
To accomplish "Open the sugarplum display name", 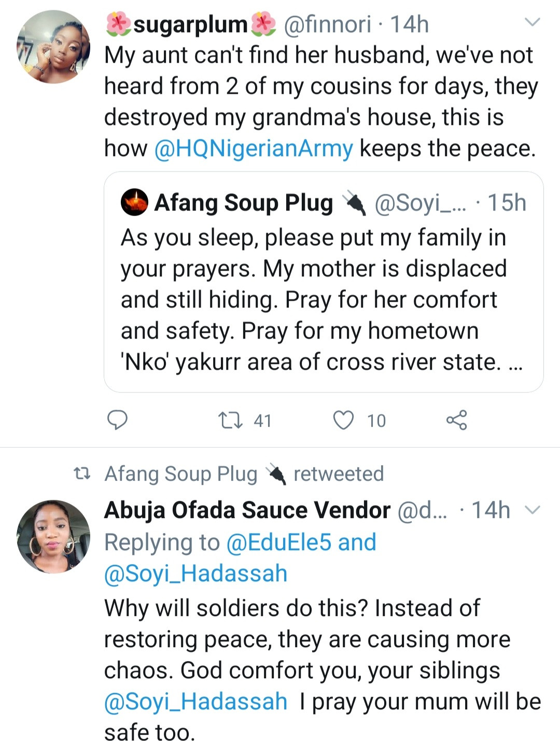I will point(190,24).
